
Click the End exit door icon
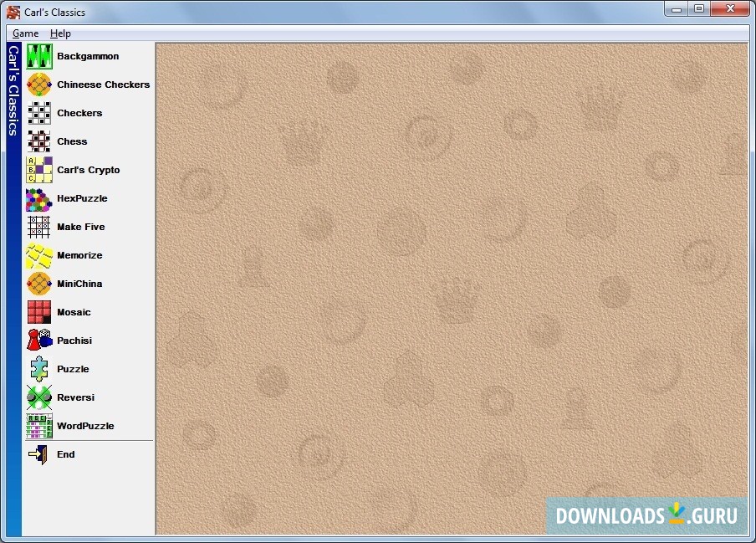(39, 455)
